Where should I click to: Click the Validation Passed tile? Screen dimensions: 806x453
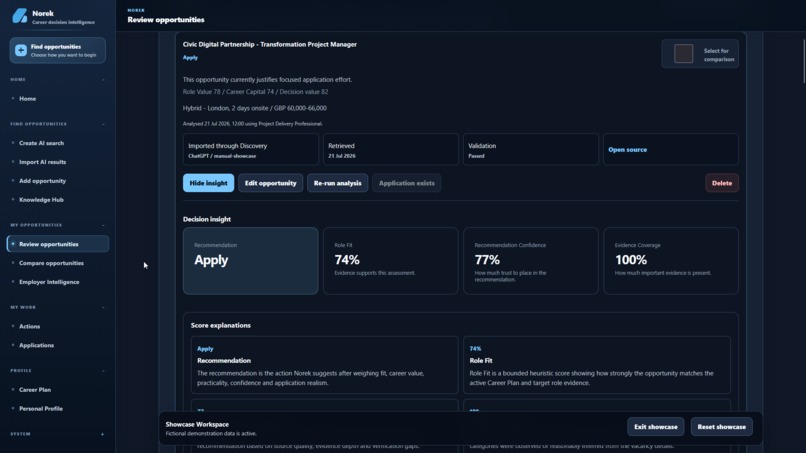click(x=530, y=150)
